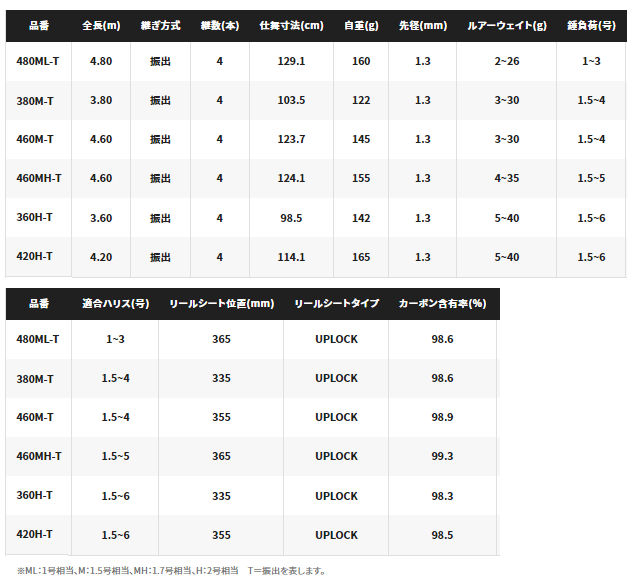Click 1.5~5 in the 適合ハリス column
Viewport: 630px width, 585px height.
click(x=115, y=456)
